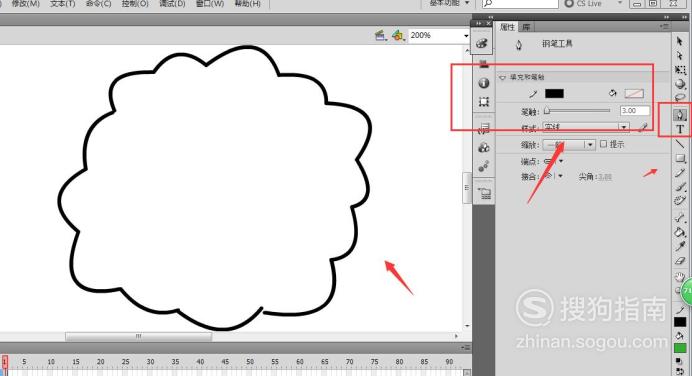Toggle the 提示 (hinting) checkbox
This screenshot has width=692, height=376.
(603, 144)
